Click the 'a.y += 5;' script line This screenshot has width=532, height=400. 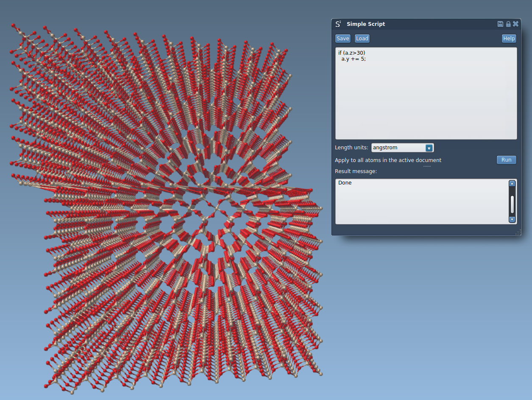tap(354, 59)
